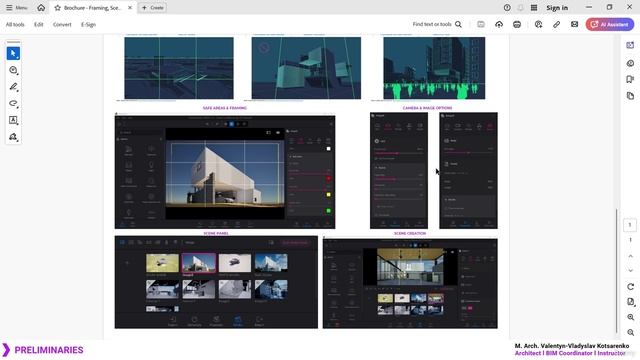This screenshot has width=640, height=360.
Task: Choose the marquee zoom tool
Action: click(x=13, y=70)
